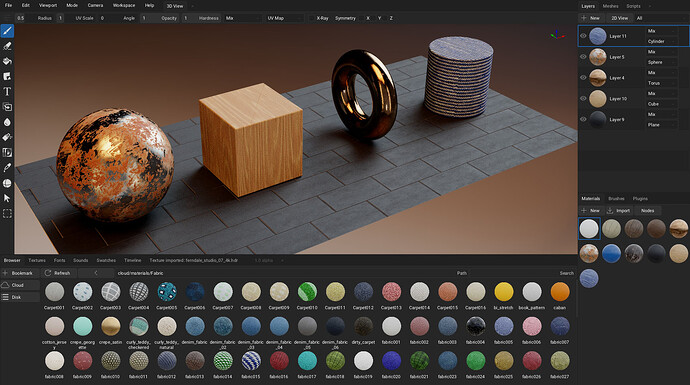
Task: Click the viewport axis orientation gizmo
Action: click(x=557, y=34)
